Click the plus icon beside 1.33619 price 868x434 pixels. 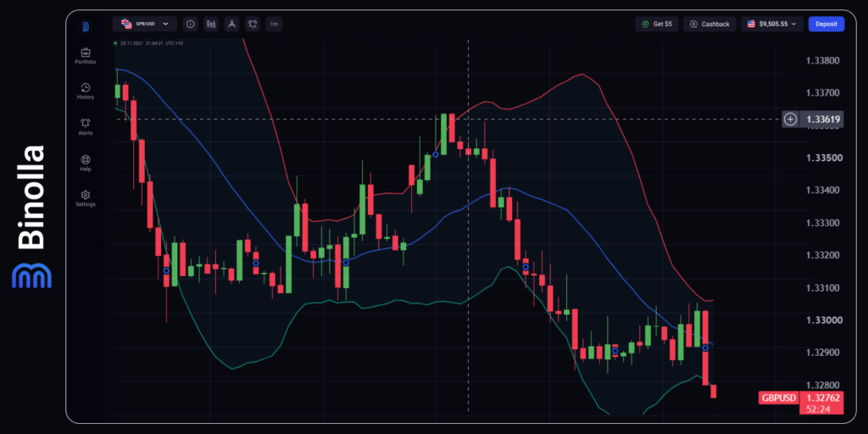pos(791,119)
